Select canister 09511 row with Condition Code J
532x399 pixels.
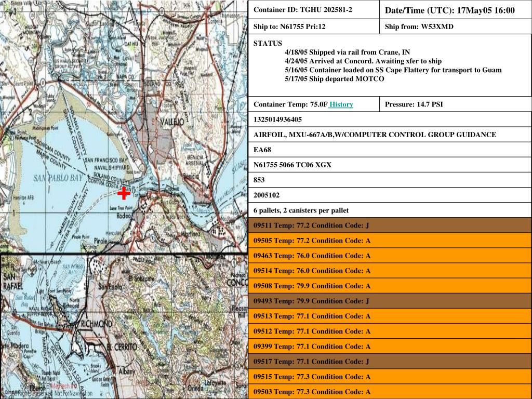point(390,225)
